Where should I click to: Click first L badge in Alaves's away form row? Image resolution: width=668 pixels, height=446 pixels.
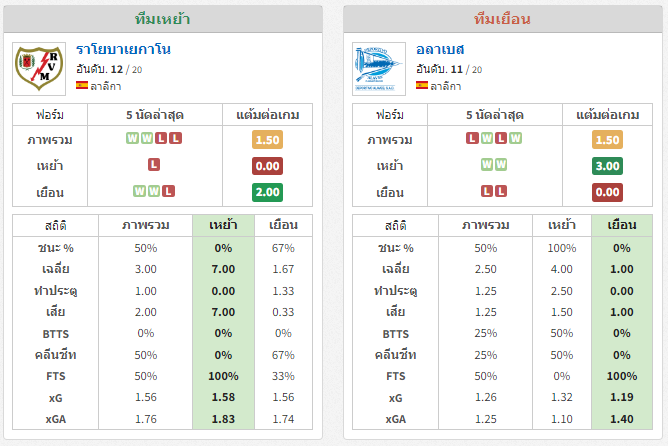tap(487, 191)
